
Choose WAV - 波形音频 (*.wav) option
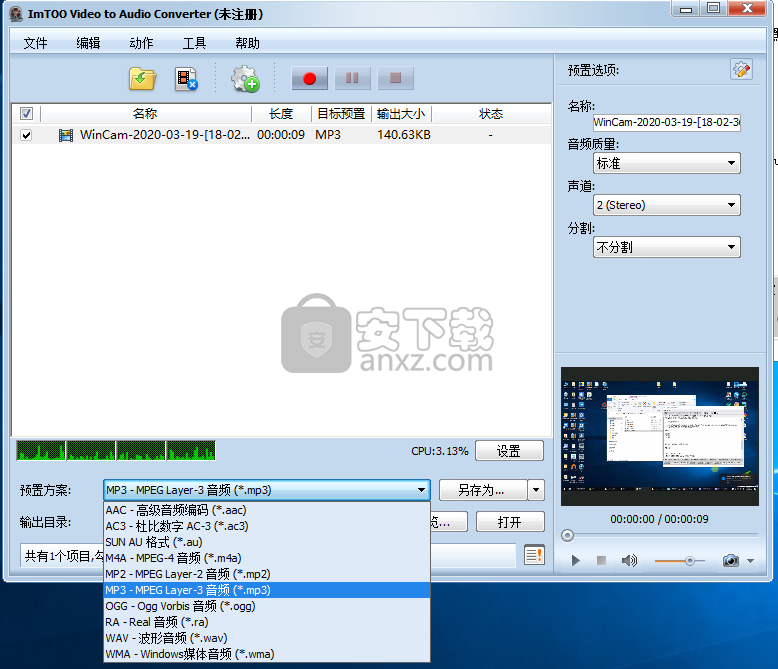pos(267,638)
